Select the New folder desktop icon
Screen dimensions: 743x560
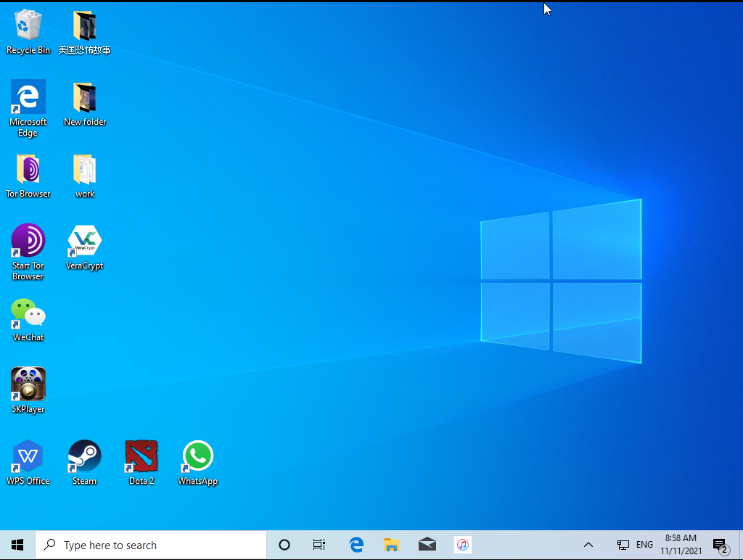tap(85, 104)
